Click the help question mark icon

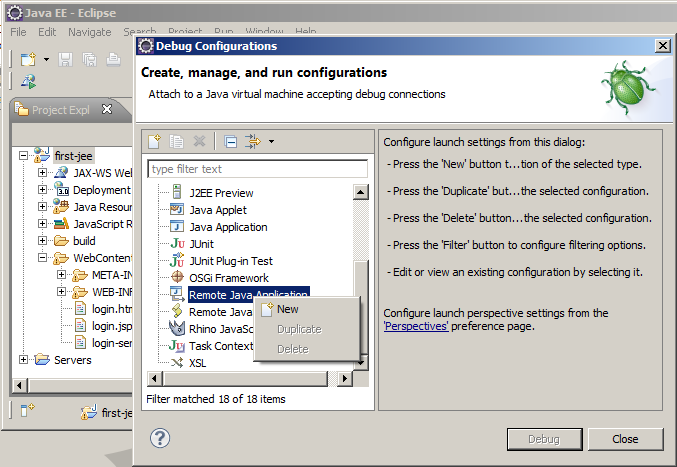[160, 438]
